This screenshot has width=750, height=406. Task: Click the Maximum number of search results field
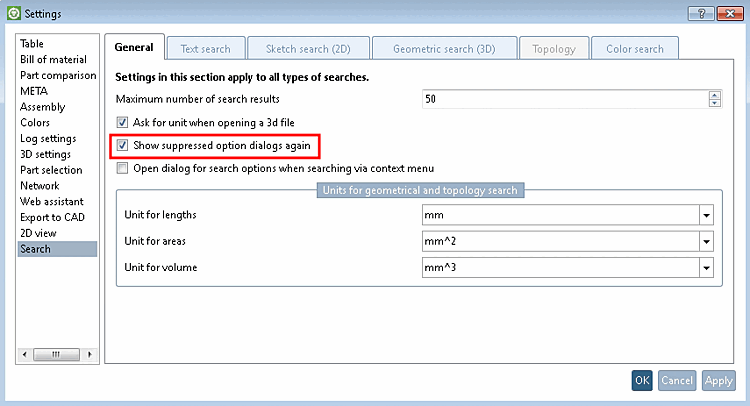[565, 99]
